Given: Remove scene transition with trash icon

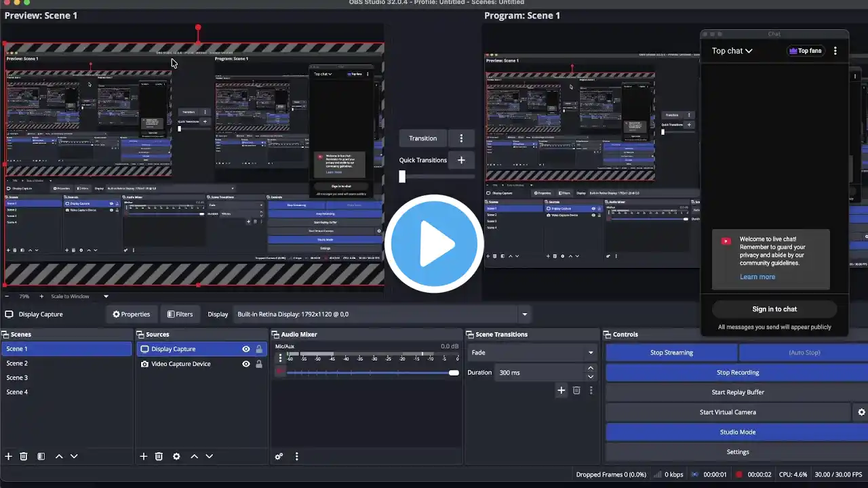Looking at the screenshot, I should pyautogui.click(x=576, y=390).
